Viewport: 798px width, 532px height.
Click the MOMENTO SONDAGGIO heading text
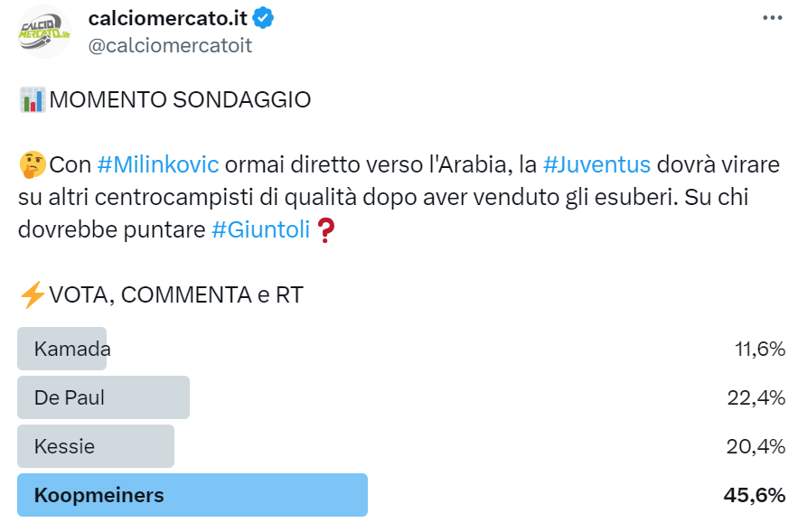point(180,99)
